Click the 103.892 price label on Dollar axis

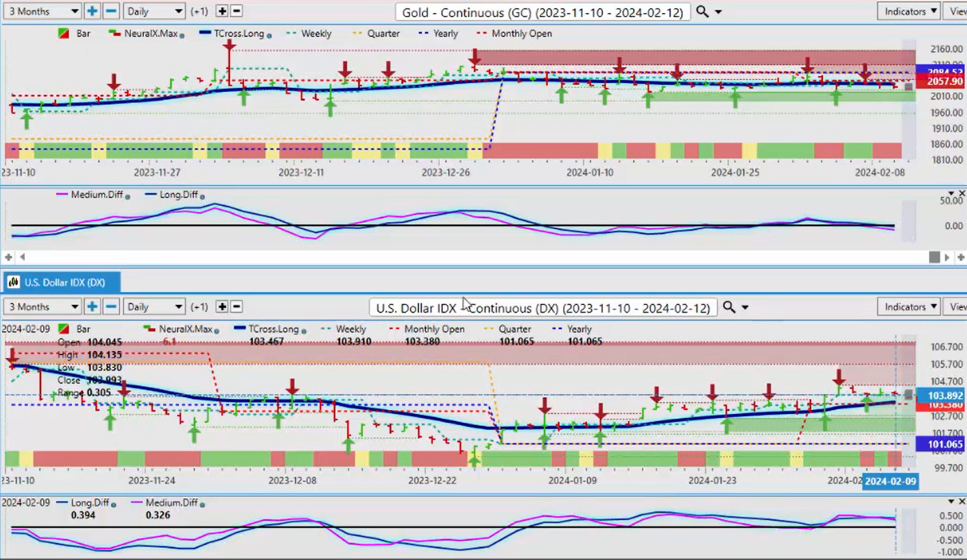[939, 395]
